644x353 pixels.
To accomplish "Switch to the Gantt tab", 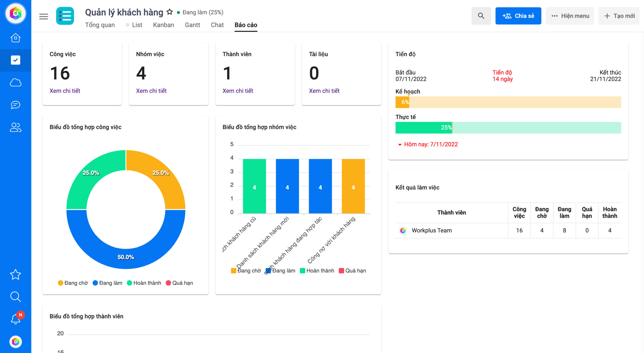I will tap(192, 25).
